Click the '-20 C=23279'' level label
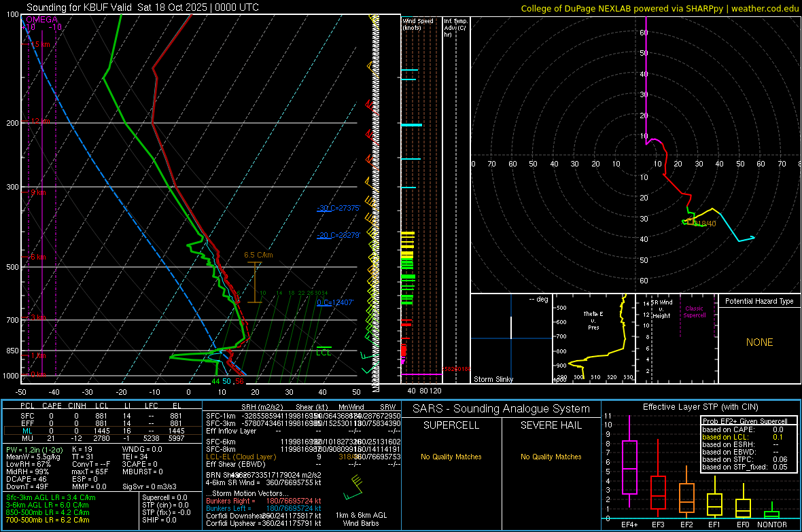This screenshot has height=532, width=802. [x=338, y=235]
